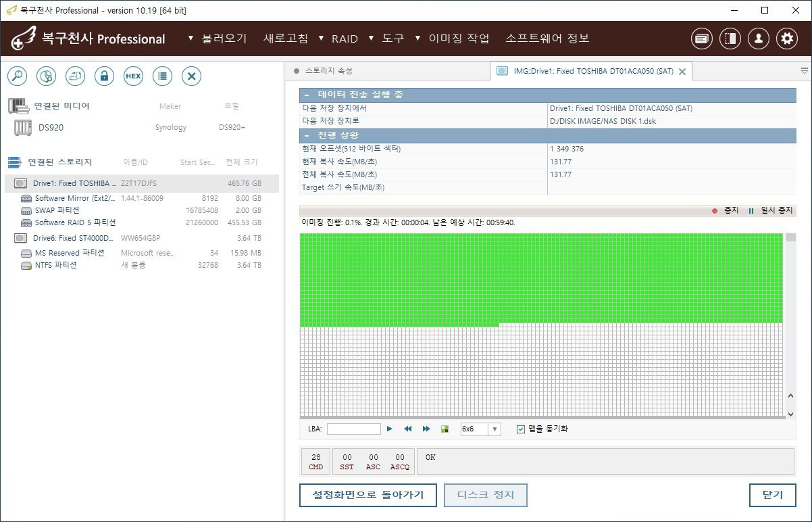Click the 복구천사 angel logo
Viewport: 812px width, 522px height.
point(25,38)
